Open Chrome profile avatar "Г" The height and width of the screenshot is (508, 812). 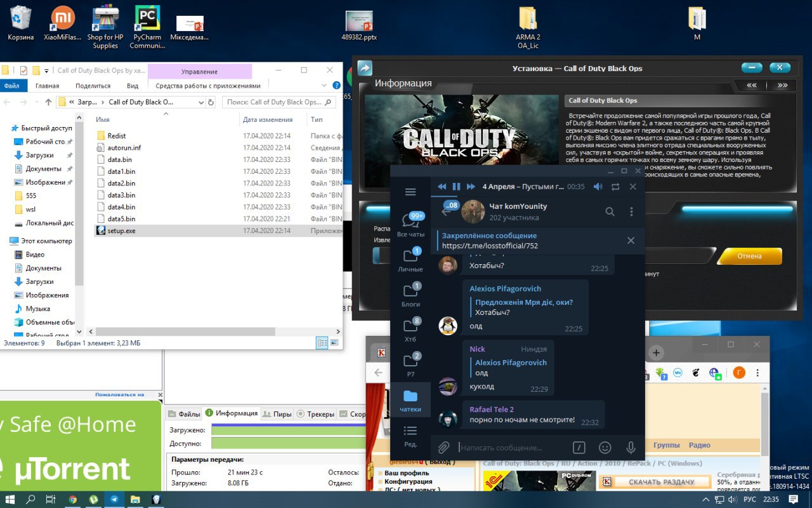click(739, 373)
